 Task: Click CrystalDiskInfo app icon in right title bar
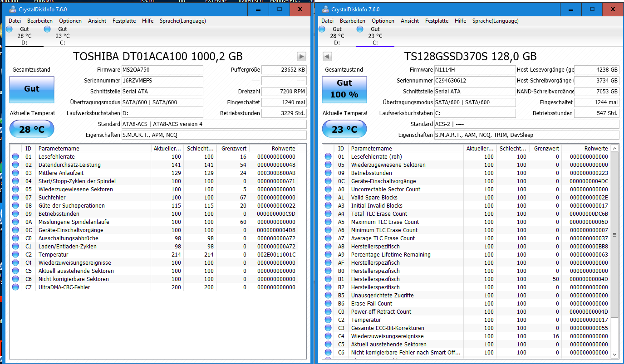[x=325, y=10]
